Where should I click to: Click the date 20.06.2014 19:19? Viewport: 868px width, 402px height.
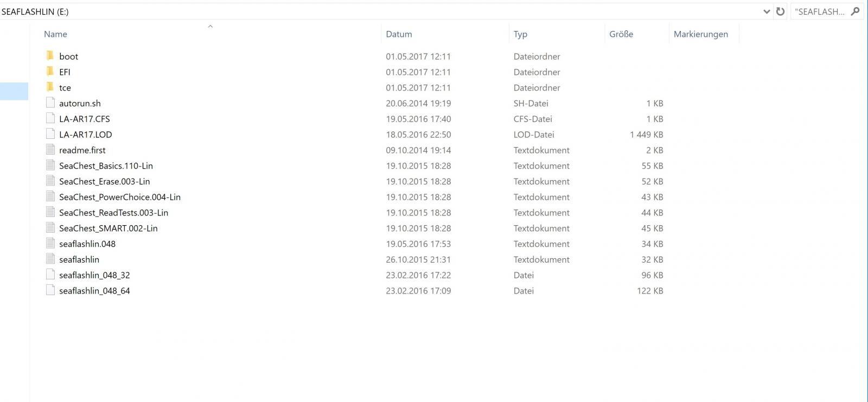click(x=418, y=103)
